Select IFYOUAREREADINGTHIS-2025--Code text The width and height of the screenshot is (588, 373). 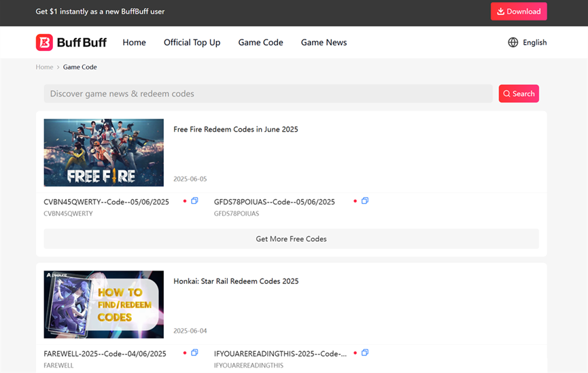pos(281,354)
